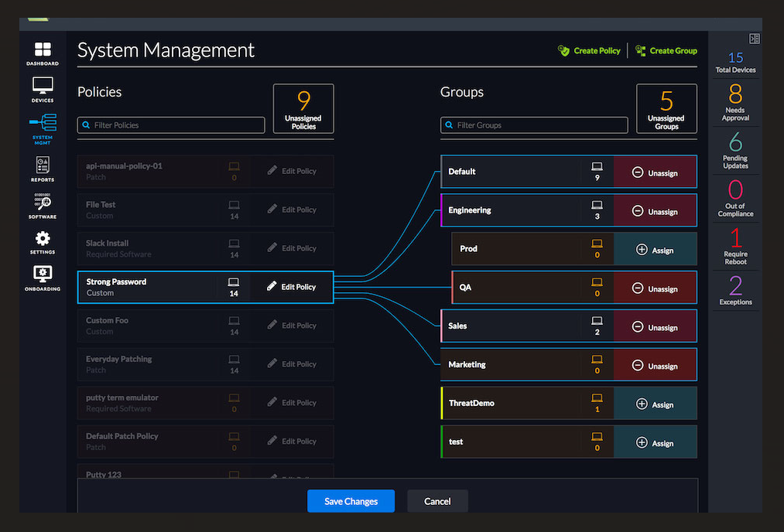Open the 15 Total Devices stat
Screen dimensions: 784x532
coord(735,63)
